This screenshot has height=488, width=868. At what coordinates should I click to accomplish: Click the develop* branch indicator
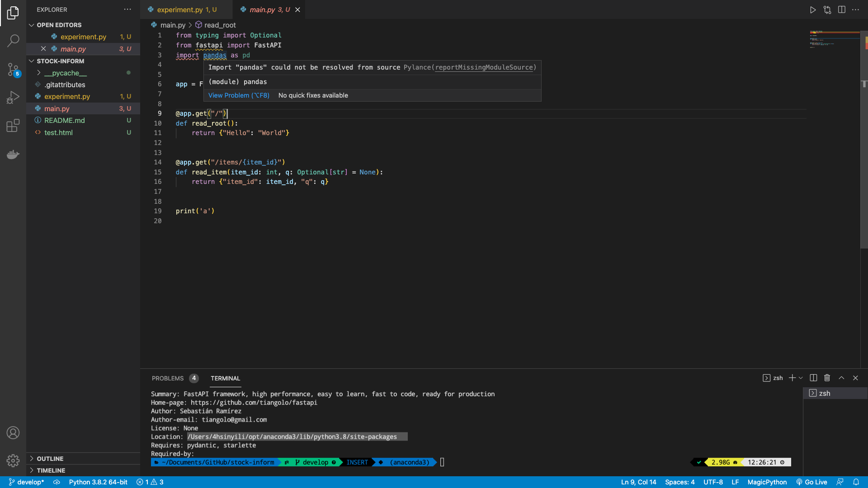pyautogui.click(x=26, y=482)
